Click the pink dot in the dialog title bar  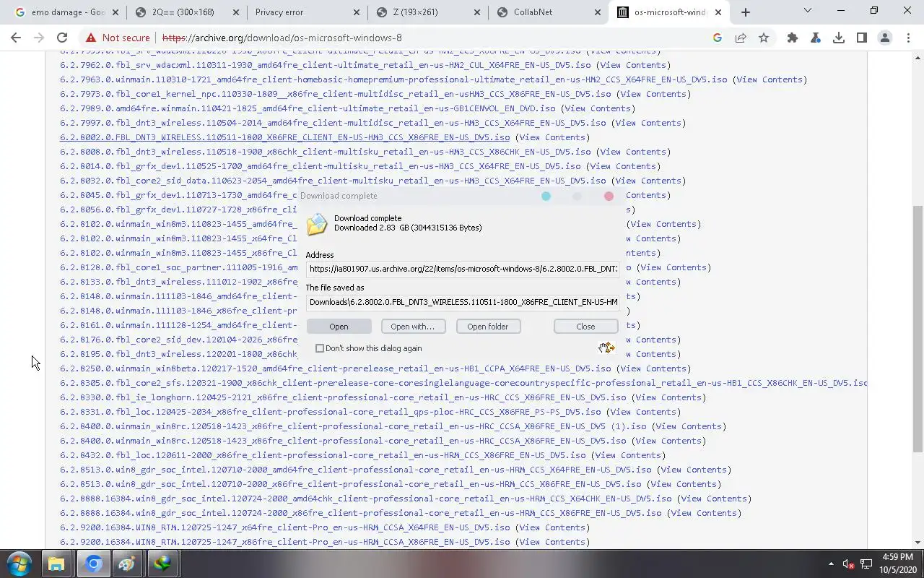(x=609, y=196)
